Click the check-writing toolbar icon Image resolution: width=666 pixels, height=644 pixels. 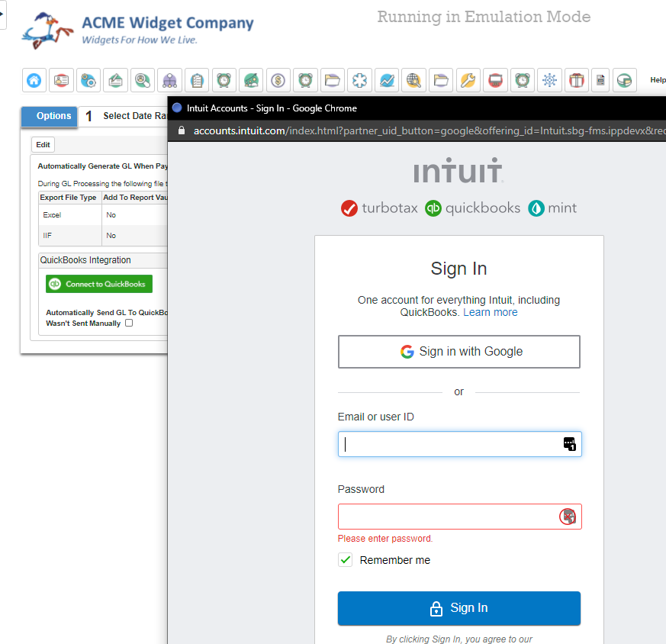115,80
